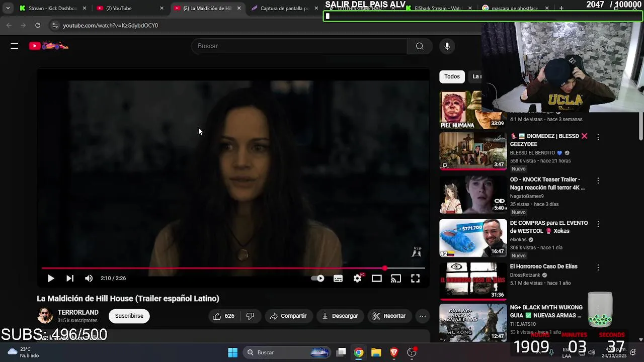Like the video with 626 likes
Image resolution: width=644 pixels, height=362 pixels.
224,316
